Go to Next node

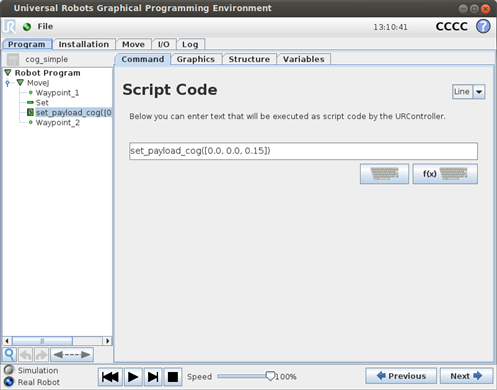click(x=466, y=376)
